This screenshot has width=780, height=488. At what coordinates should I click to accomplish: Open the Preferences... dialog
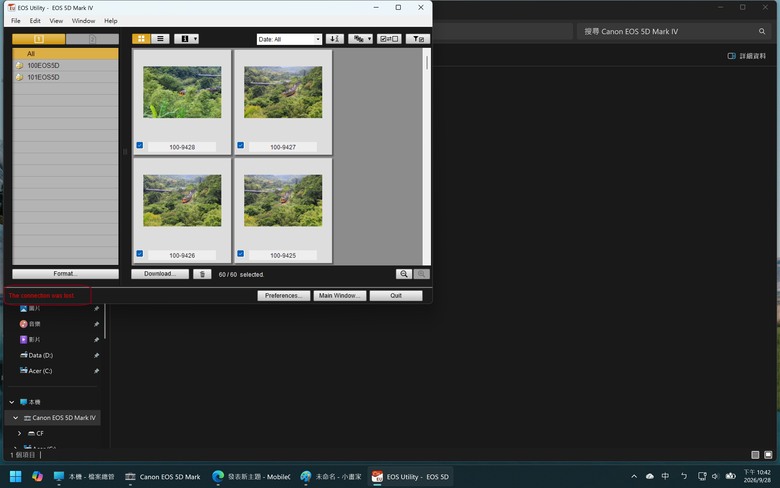(x=284, y=295)
